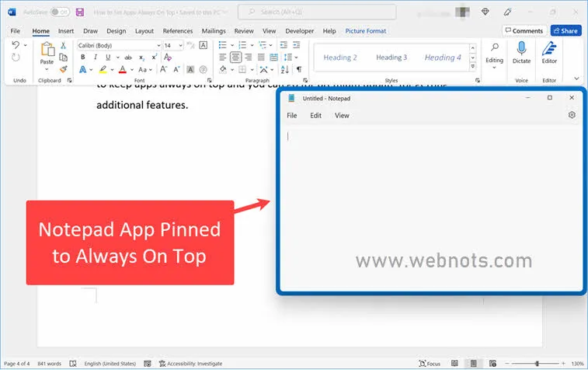Screen dimensions: 588x370
Task: Apply the Heading 4 style
Action: pyautogui.click(x=443, y=58)
